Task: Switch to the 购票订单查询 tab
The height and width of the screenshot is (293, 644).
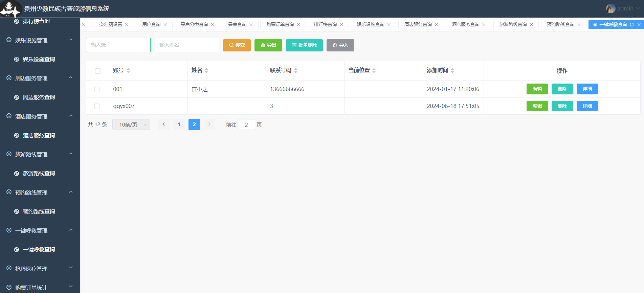Action: [x=280, y=25]
